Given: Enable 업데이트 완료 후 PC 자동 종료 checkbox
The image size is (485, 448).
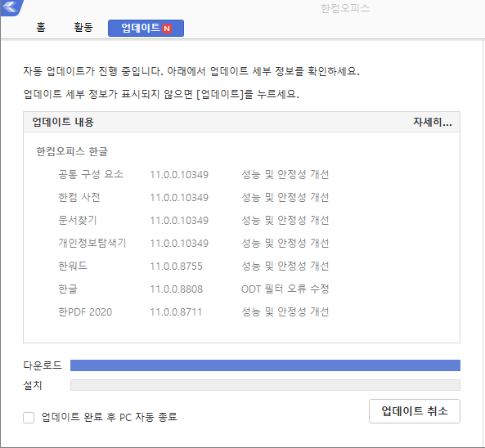Looking at the screenshot, I should point(29,418).
